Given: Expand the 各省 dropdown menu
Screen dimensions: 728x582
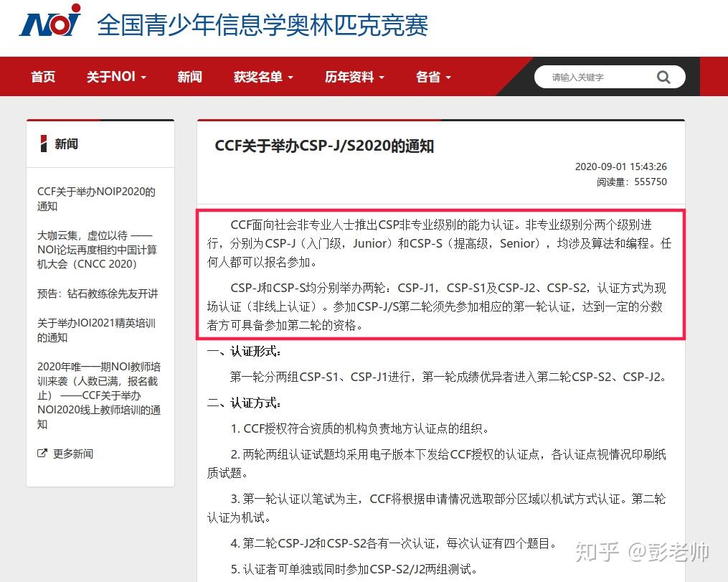Looking at the screenshot, I should click(x=432, y=76).
